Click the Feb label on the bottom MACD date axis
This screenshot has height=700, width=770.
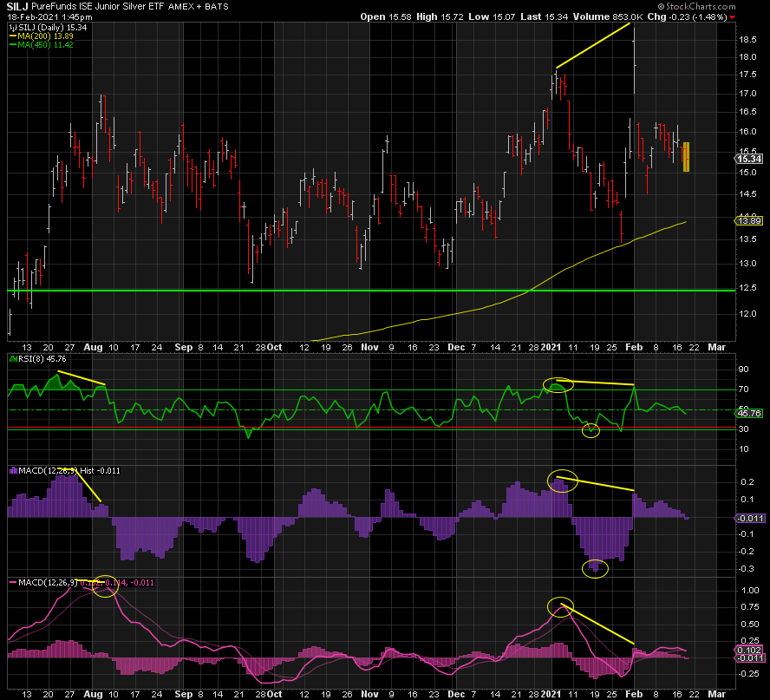[x=634, y=694]
